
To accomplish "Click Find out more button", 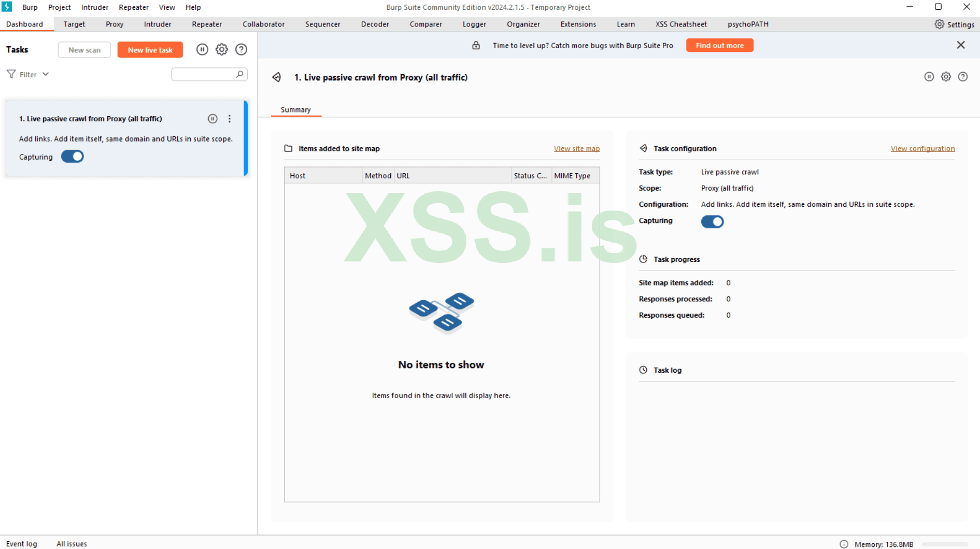I will coord(720,46).
